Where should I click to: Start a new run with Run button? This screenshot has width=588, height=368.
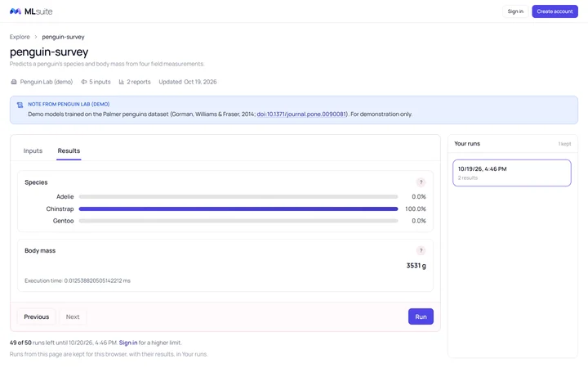421,317
